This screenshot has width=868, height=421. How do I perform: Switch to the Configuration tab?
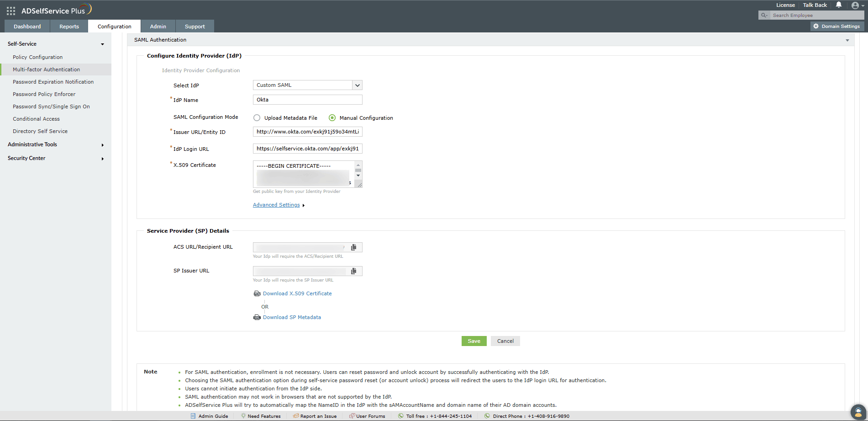tap(115, 27)
